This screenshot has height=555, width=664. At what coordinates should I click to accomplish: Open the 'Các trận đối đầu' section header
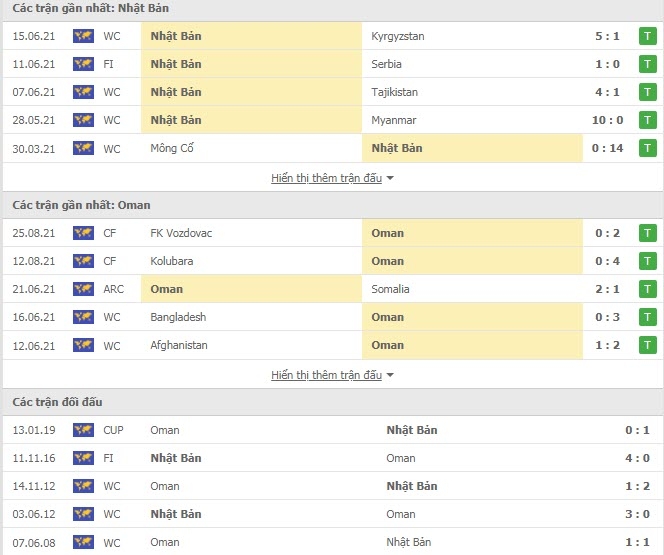pyautogui.click(x=57, y=402)
